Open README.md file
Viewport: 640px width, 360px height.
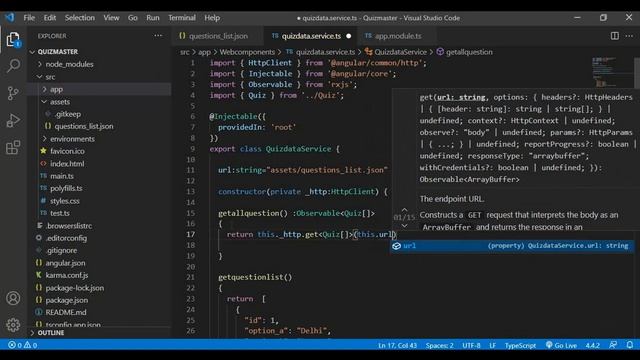point(66,312)
